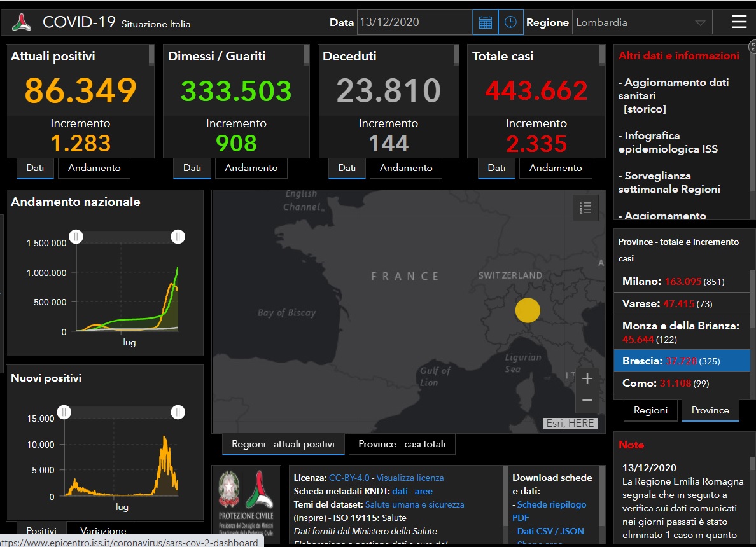756x547 pixels.
Task: Select Brescia in the province list
Action: [681, 361]
